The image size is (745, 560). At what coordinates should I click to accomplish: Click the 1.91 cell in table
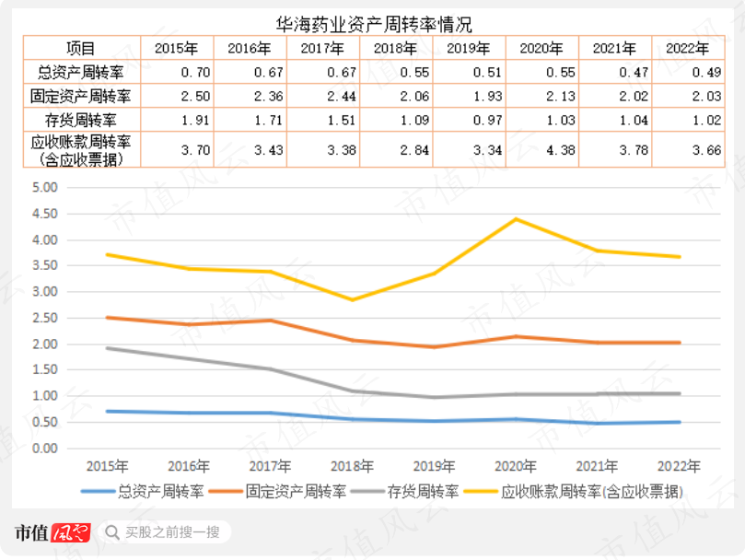(x=177, y=120)
